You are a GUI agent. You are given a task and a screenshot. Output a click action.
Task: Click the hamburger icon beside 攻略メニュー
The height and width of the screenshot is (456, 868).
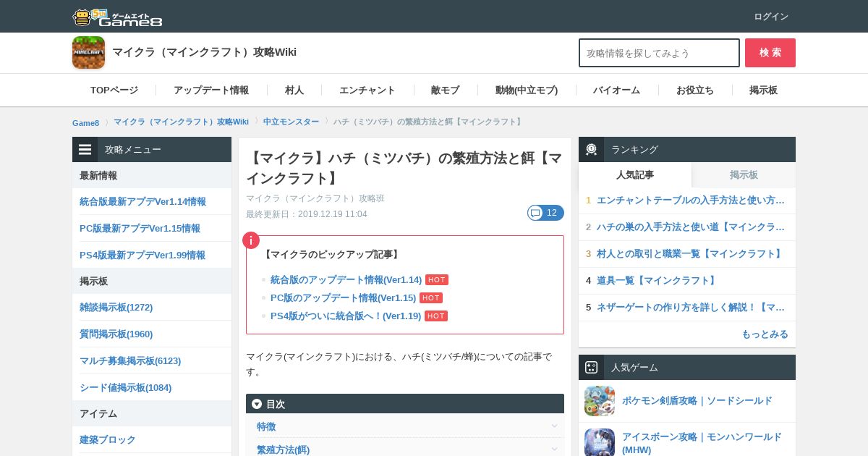[85, 150]
